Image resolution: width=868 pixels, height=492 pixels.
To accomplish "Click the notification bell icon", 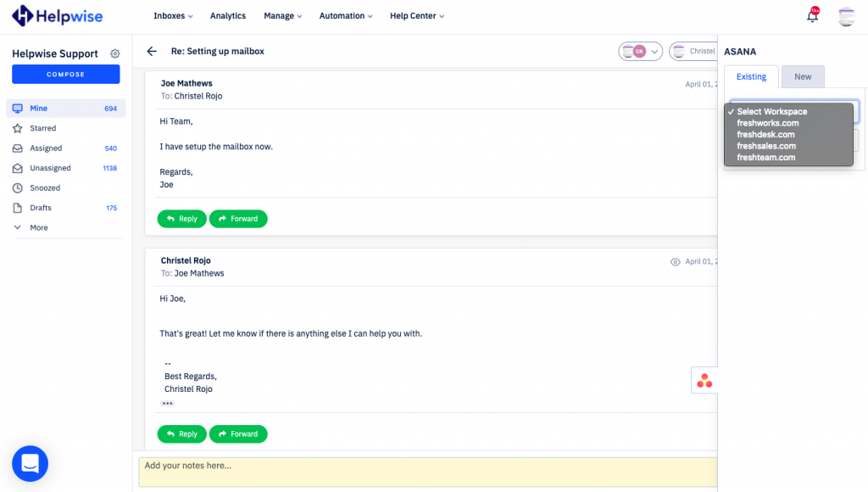I will 812,16.
